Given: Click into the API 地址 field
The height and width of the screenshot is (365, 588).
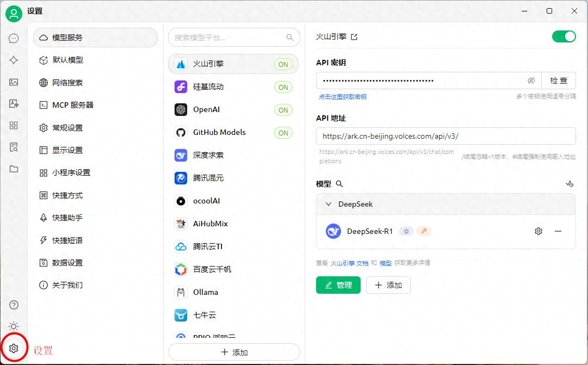Looking at the screenshot, I should click(446, 136).
